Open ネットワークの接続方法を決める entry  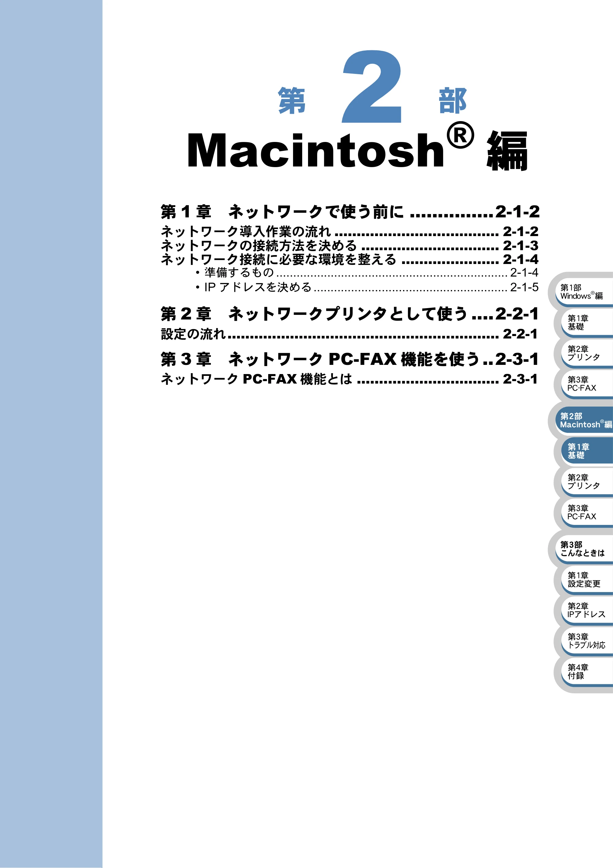pos(350,246)
